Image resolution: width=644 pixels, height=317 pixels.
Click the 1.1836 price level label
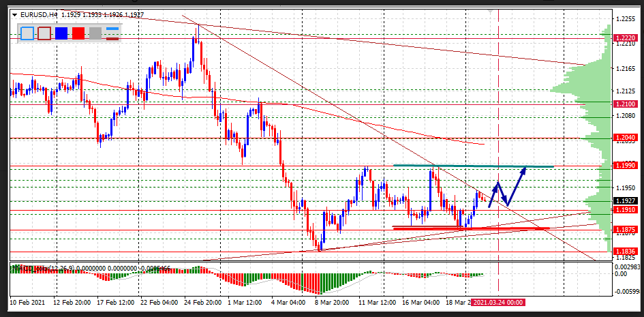coord(625,252)
